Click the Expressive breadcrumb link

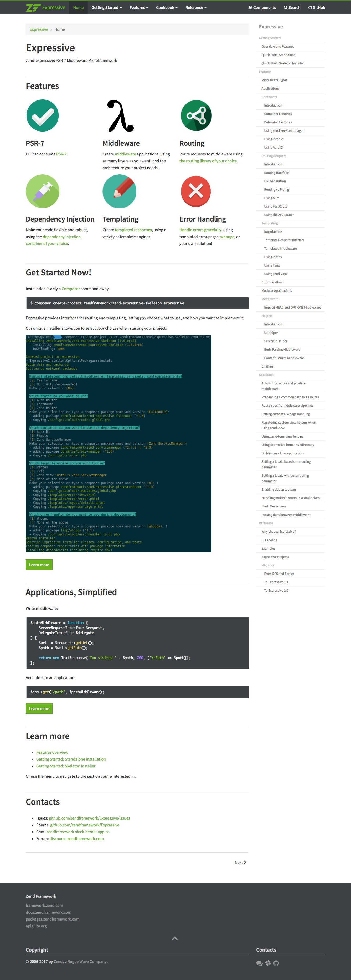pos(39,29)
